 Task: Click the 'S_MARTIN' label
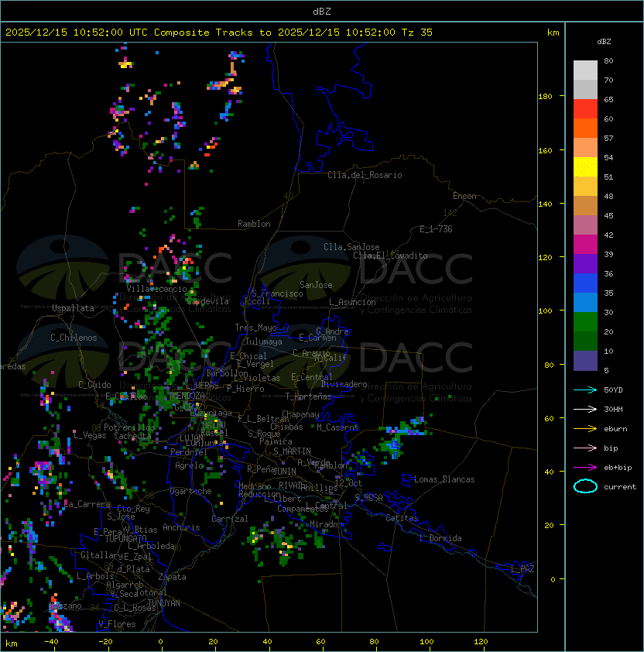pyautogui.click(x=292, y=451)
